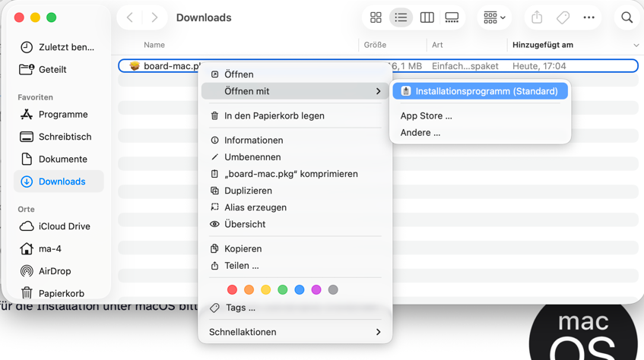Screen dimensions: 644x360
Task: Expand the Schnellaktionen submenu
Action: pyautogui.click(x=295, y=332)
